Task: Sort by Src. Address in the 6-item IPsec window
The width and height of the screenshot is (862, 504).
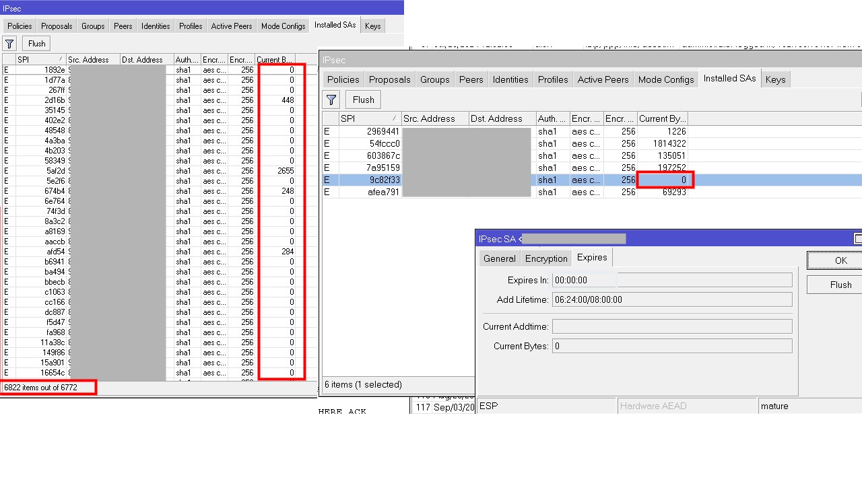Action: tap(435, 118)
